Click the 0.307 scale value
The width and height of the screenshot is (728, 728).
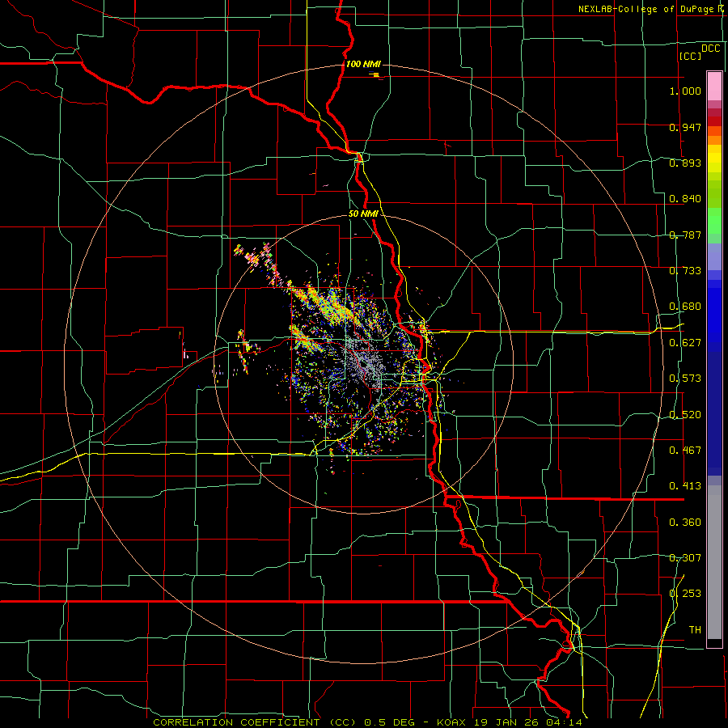coord(685,558)
